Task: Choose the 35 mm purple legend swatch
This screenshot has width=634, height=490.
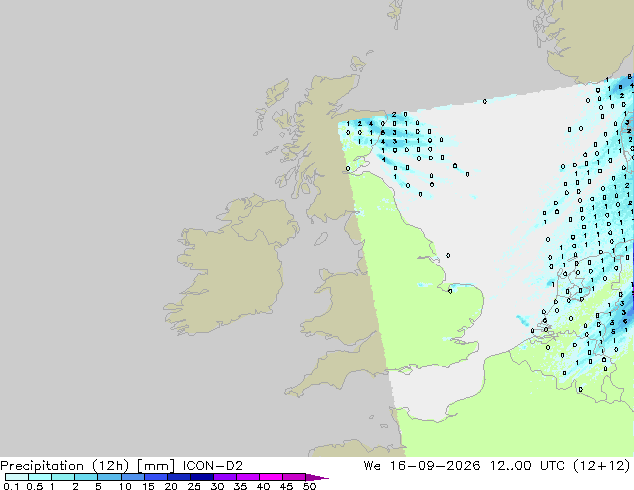Action: 248,477
